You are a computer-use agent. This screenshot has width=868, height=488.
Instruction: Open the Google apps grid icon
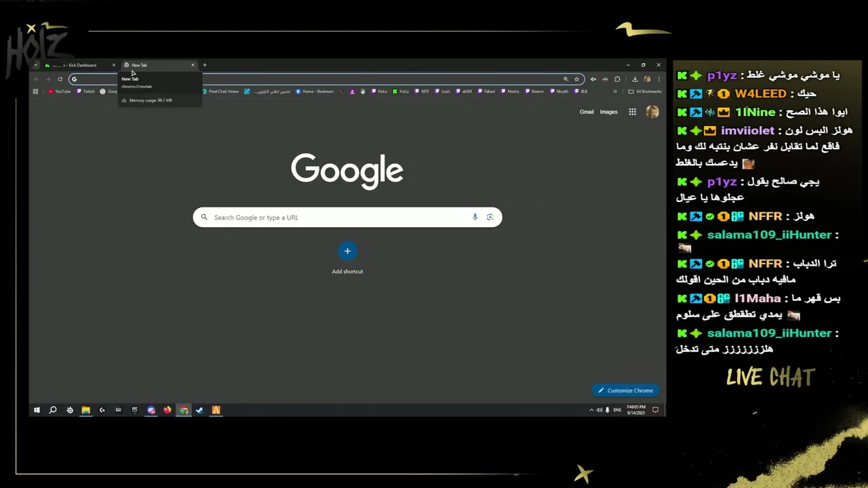point(632,112)
